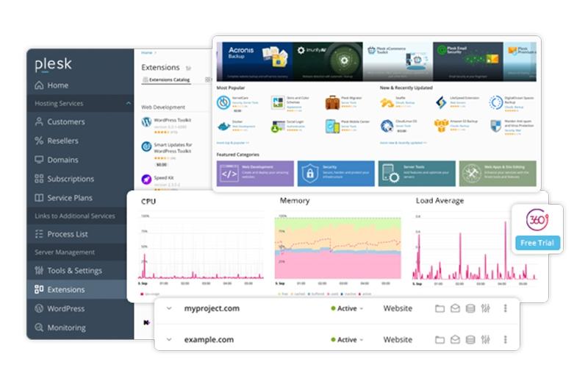Click the Warden Anti-spam shield icon

[495, 126]
